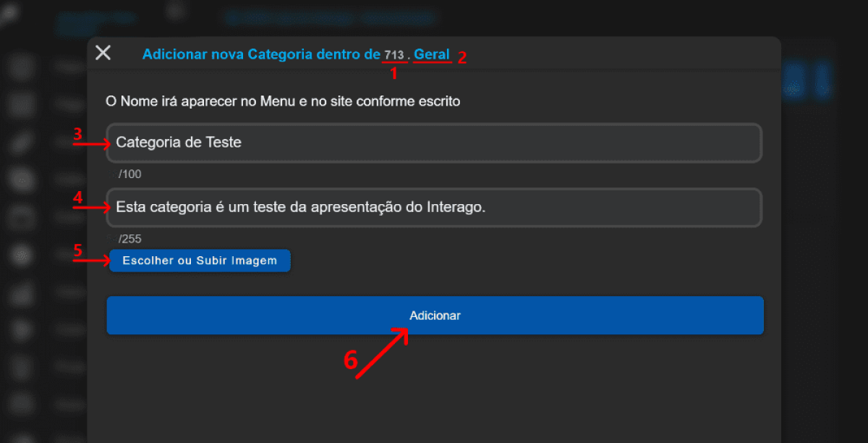Click the '/100' character counter

click(129, 174)
